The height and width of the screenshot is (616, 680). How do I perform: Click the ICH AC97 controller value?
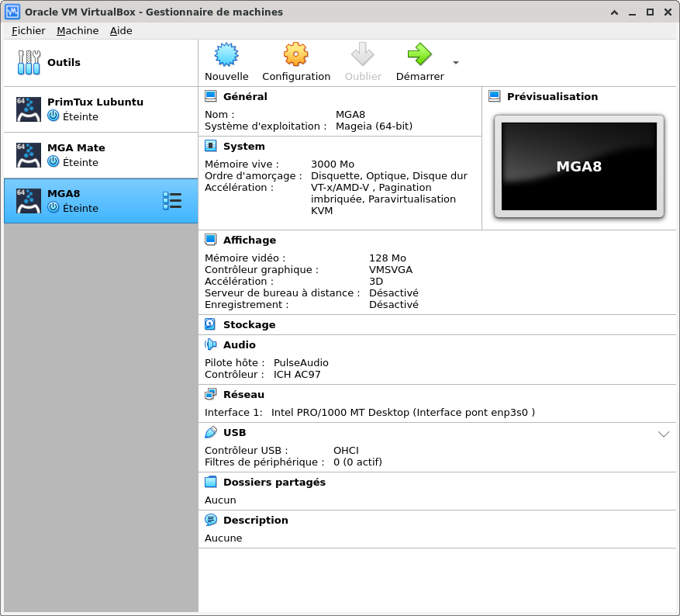click(297, 375)
